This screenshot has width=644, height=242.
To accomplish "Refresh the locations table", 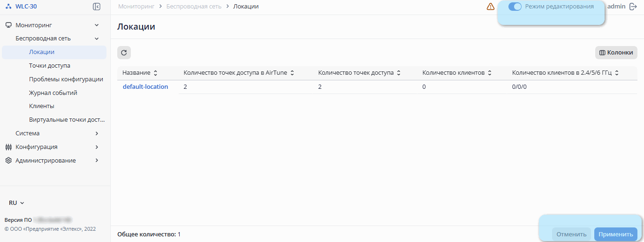I will (x=124, y=53).
